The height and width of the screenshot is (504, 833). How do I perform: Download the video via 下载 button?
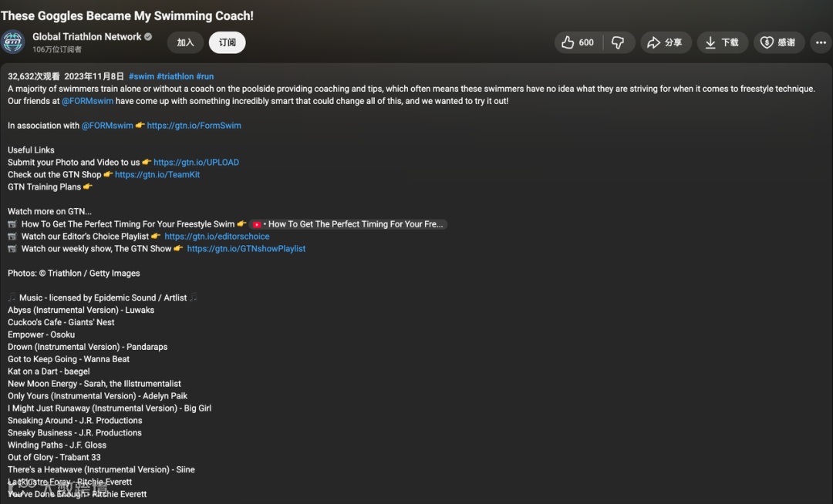tap(723, 42)
